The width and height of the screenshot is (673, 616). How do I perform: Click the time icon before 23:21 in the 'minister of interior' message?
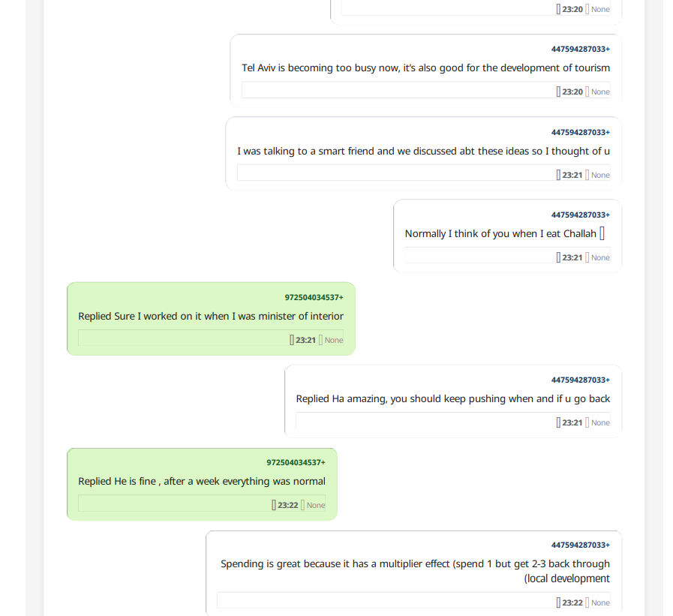(292, 340)
